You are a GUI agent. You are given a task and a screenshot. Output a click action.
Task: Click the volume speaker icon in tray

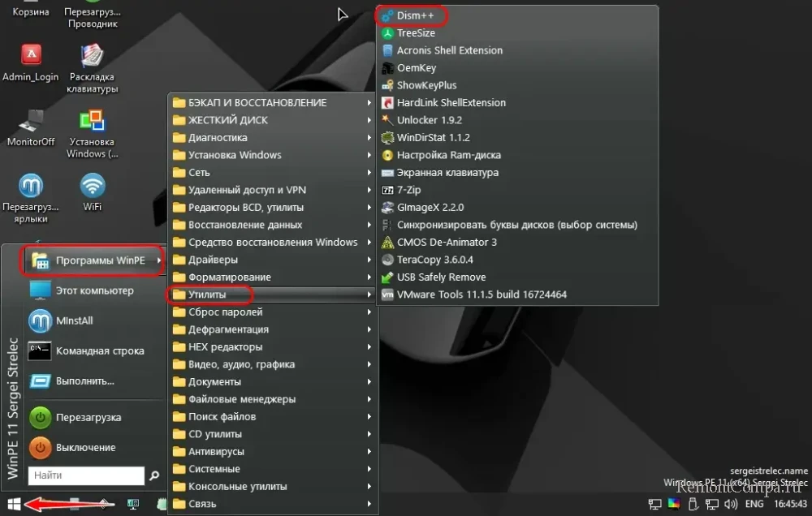(731, 504)
